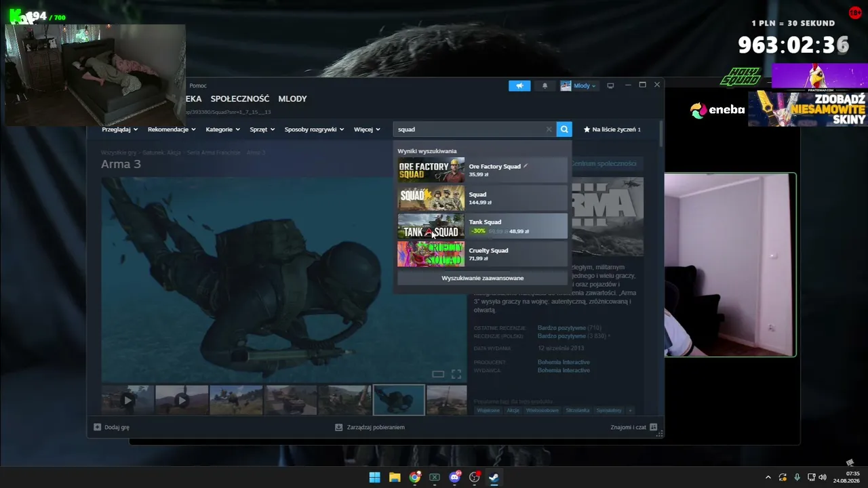Image resolution: width=868 pixels, height=488 pixels.
Task: Open Bardzo pozytywne Polish reviews link
Action: [561, 336]
